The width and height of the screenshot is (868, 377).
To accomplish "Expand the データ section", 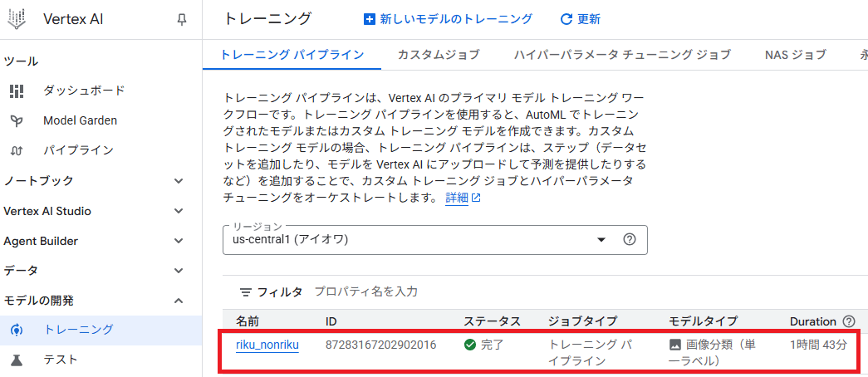I will coord(179,271).
